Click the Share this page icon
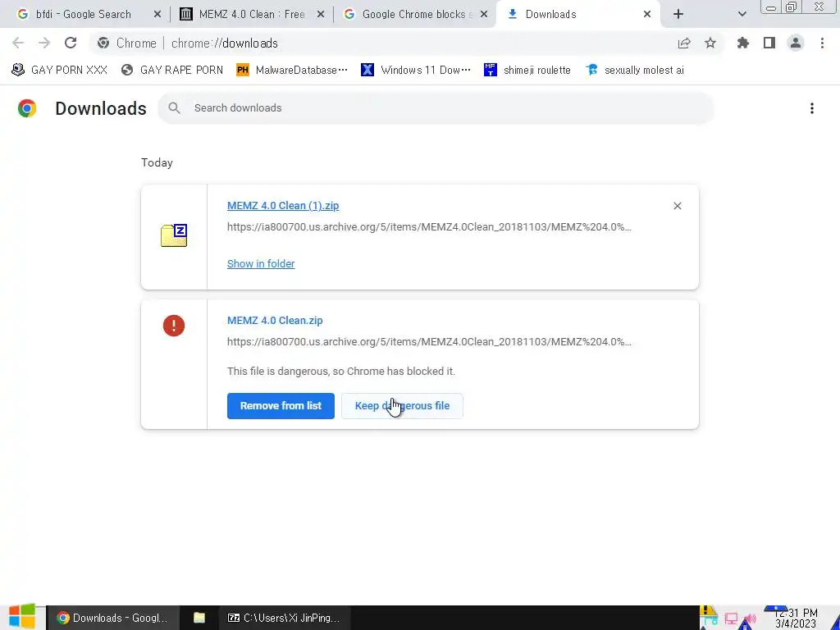840x630 pixels. [684, 43]
